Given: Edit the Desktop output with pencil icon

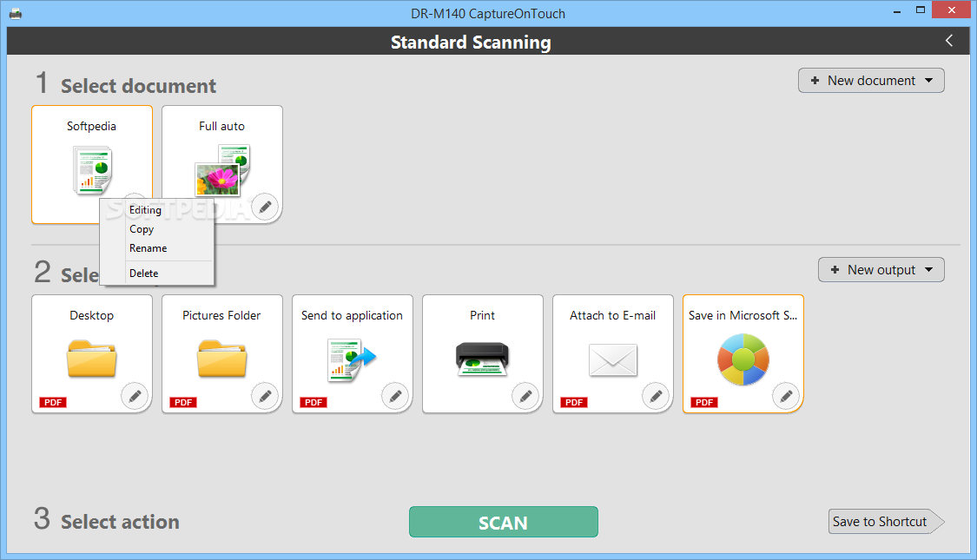Looking at the screenshot, I should pyautogui.click(x=135, y=396).
